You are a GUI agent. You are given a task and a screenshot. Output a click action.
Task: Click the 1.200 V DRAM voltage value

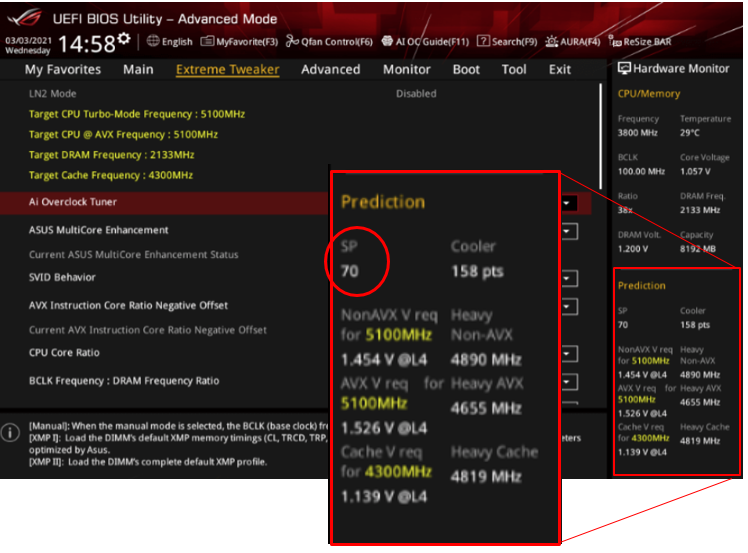coord(633,249)
